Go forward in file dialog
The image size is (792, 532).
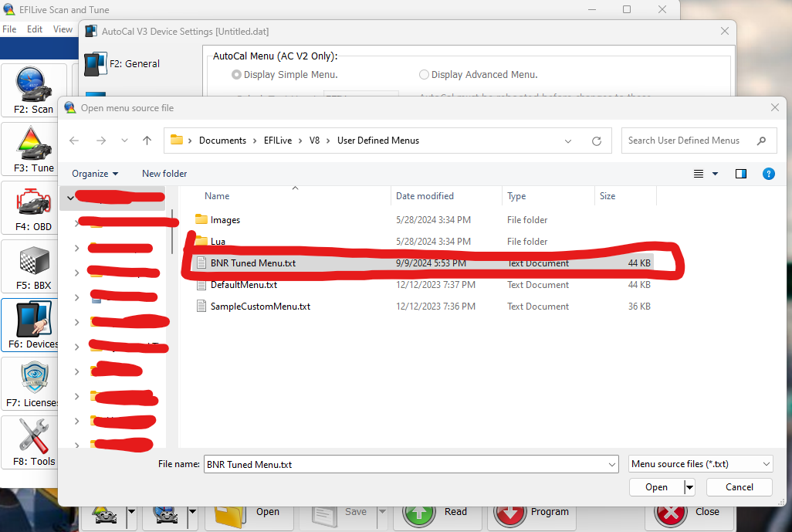coord(101,141)
